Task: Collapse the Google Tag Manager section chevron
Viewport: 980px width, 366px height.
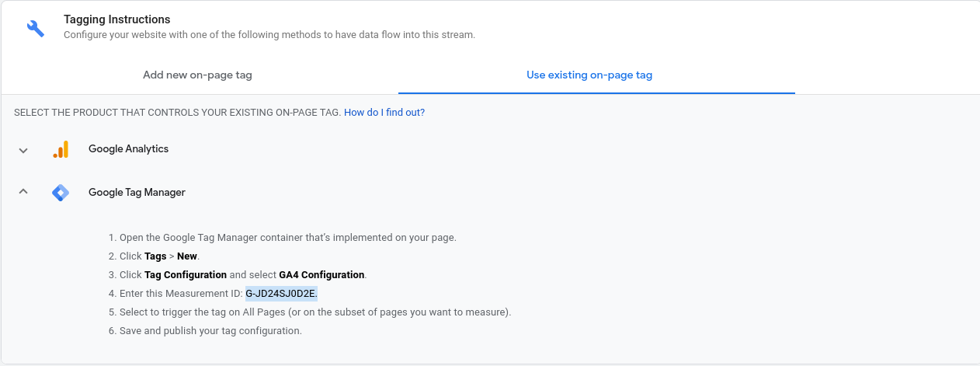Action: 23,192
